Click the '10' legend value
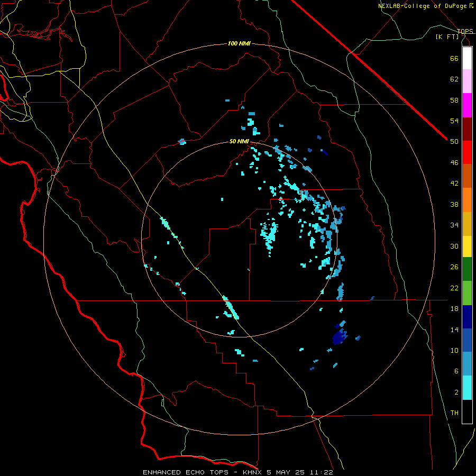This screenshot has height=476, width=476. 454,350
